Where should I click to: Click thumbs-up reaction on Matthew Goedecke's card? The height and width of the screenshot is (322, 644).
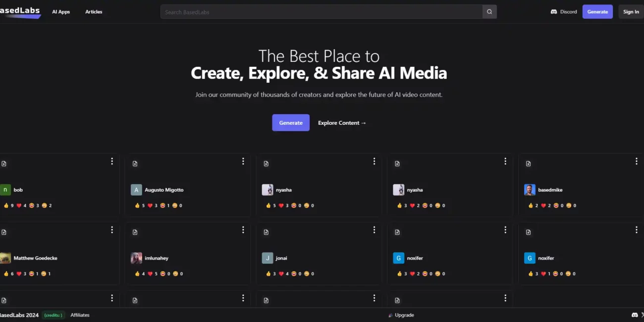(6, 274)
